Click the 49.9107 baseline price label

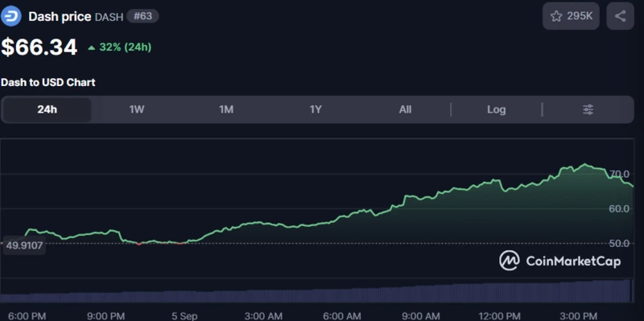[x=24, y=245]
